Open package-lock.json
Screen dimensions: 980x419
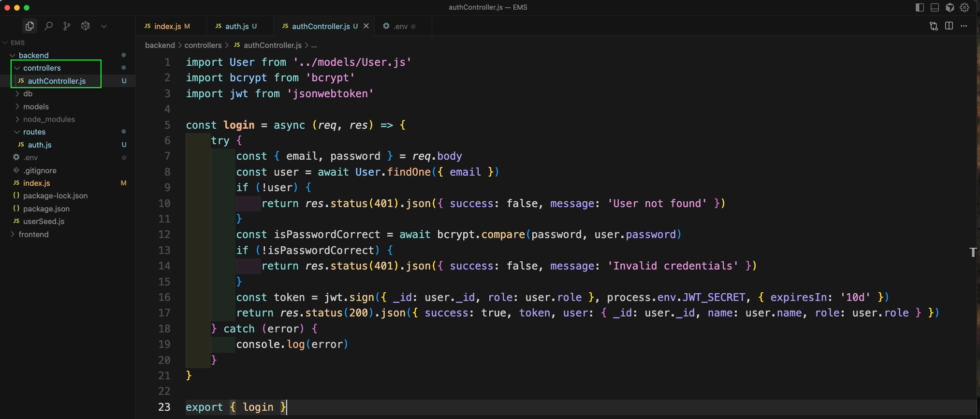(68, 195)
